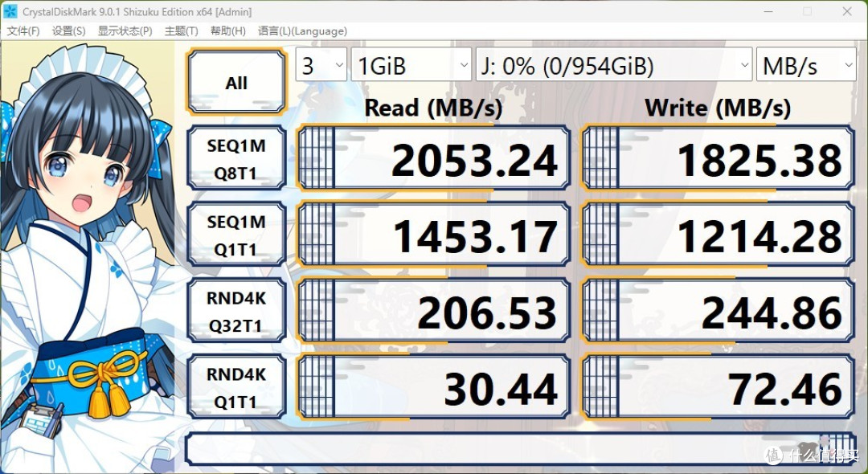The height and width of the screenshot is (474, 868).
Task: Click the empty comment field at bottom
Action: pos(521,449)
